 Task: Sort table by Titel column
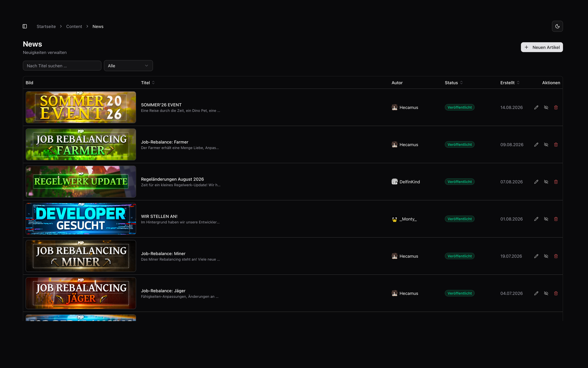148,83
